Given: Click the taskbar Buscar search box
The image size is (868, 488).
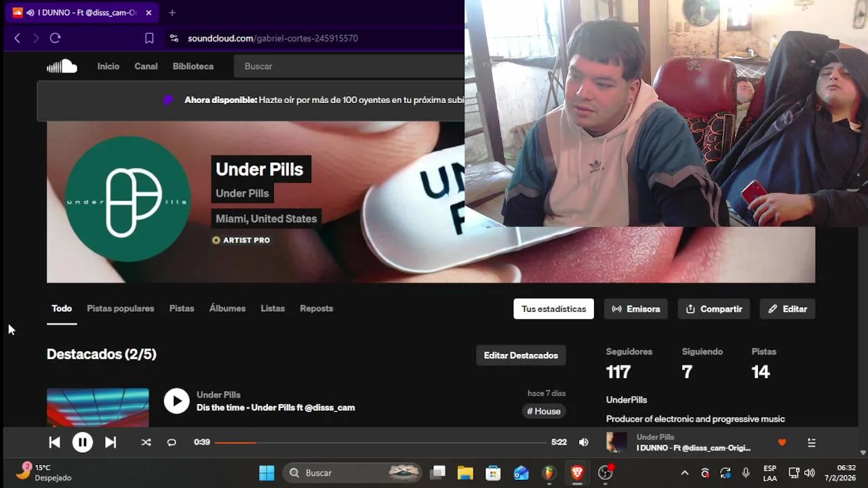Looking at the screenshot, I should pyautogui.click(x=353, y=473).
